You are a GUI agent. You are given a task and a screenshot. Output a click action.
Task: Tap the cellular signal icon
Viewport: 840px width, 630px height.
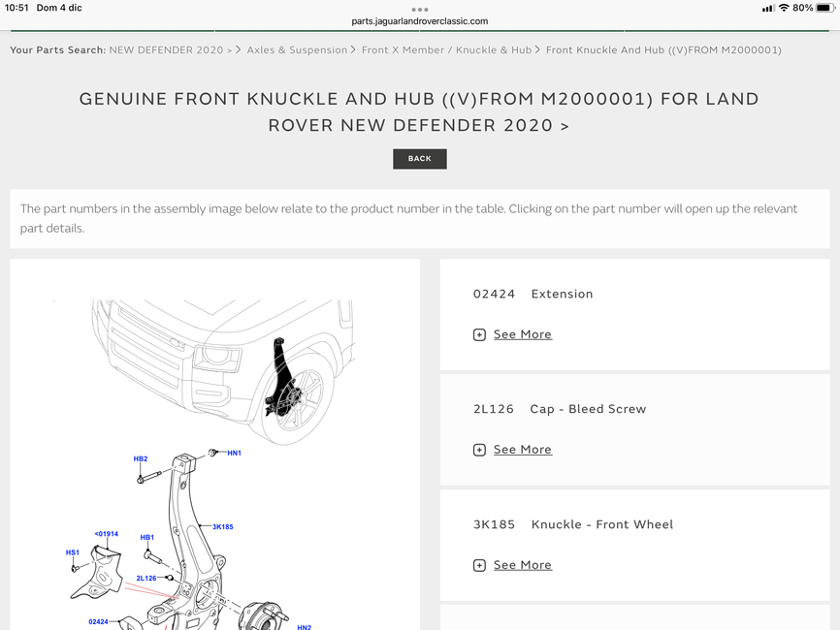coord(768,8)
